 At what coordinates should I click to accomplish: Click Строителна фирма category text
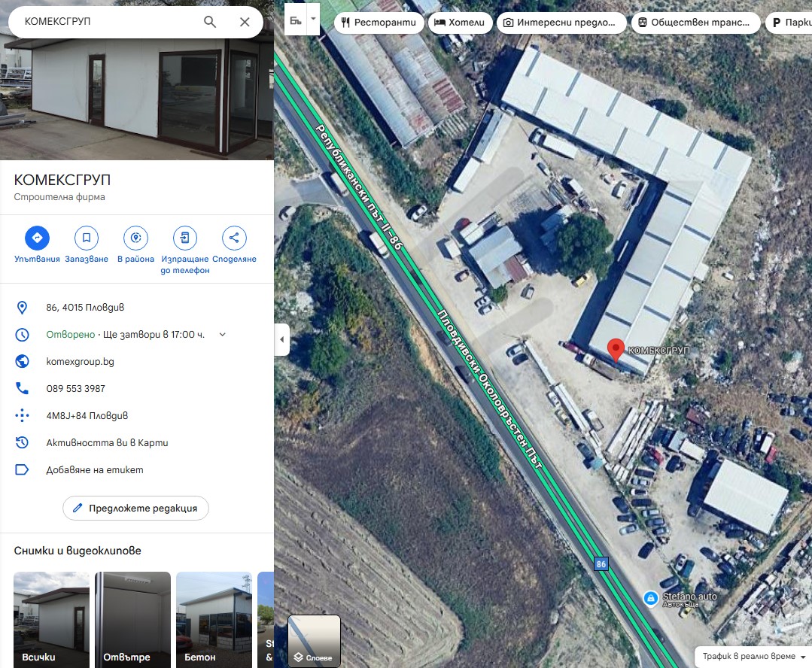point(59,197)
